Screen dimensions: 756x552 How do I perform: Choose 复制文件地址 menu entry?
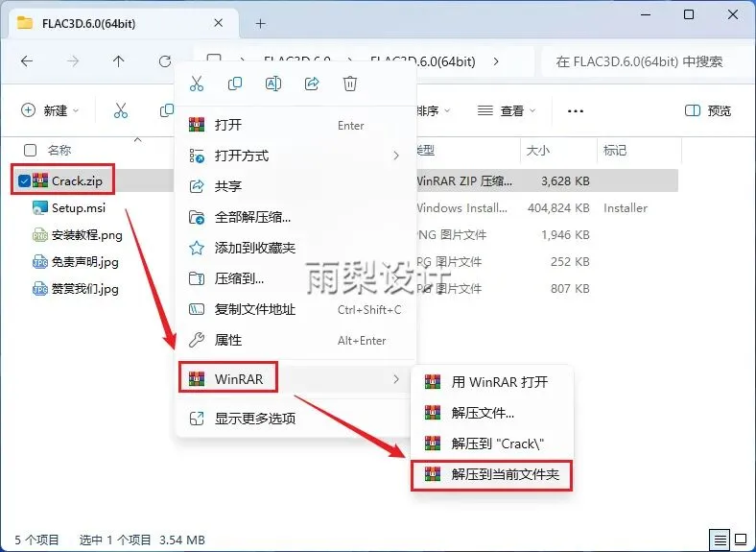point(295,309)
